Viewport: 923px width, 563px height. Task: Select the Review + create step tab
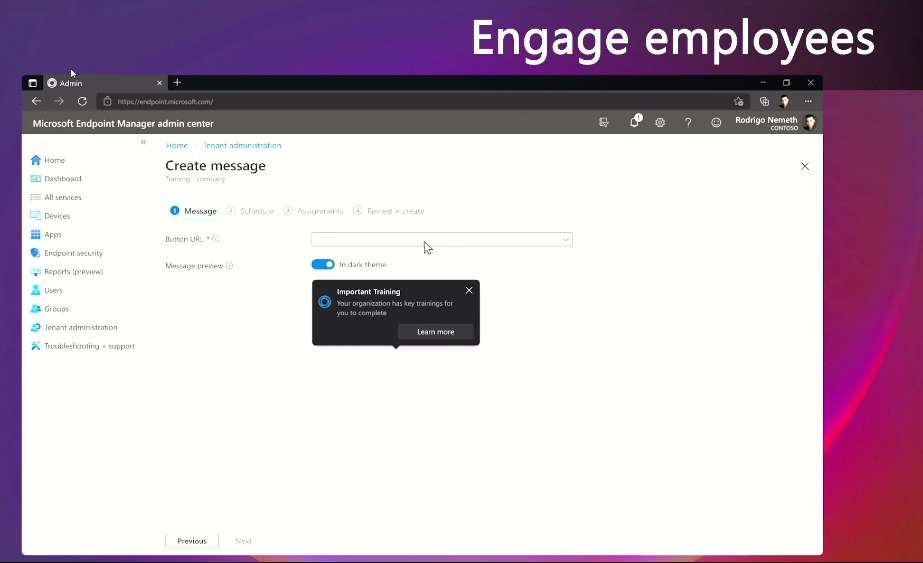click(389, 211)
